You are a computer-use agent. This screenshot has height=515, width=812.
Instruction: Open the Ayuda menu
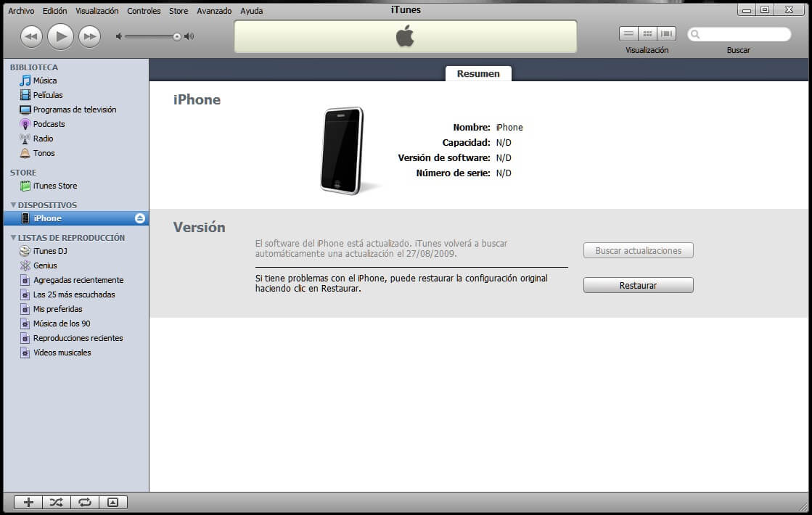[252, 11]
